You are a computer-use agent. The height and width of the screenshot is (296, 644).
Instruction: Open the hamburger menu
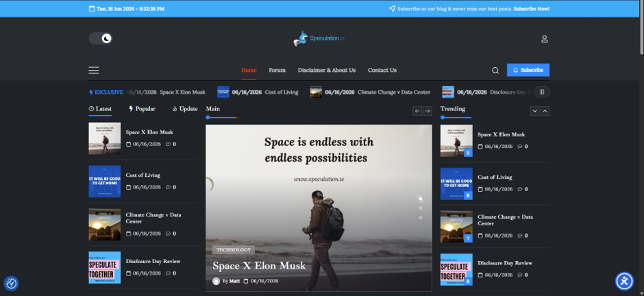(94, 70)
